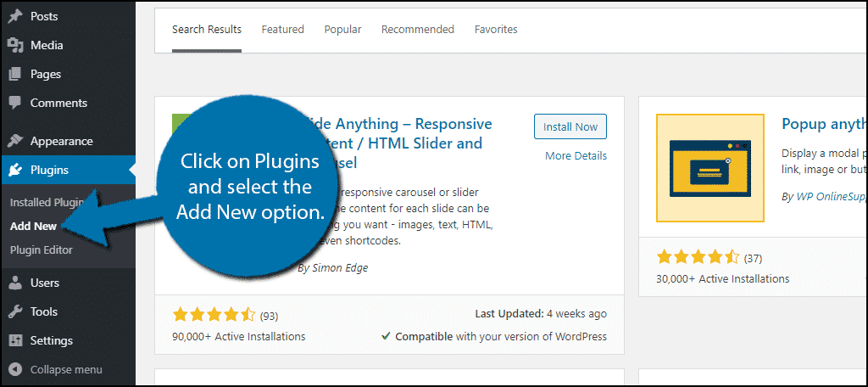Click the Plugins plug icon

[15, 171]
